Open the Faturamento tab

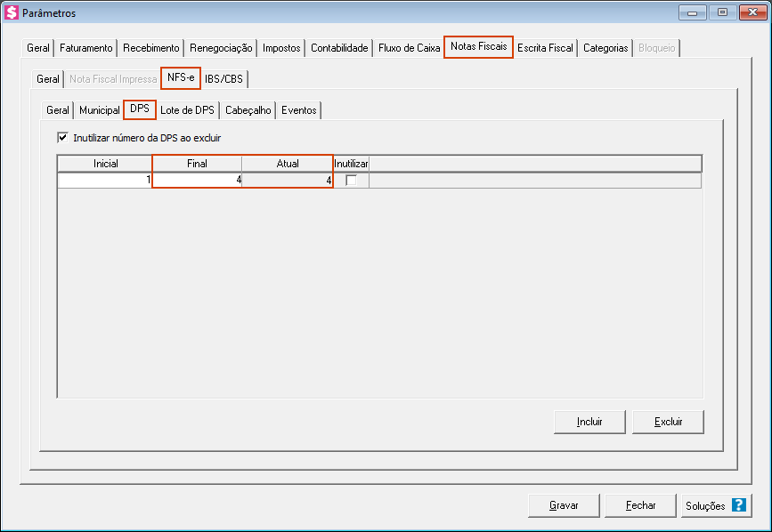coord(85,48)
